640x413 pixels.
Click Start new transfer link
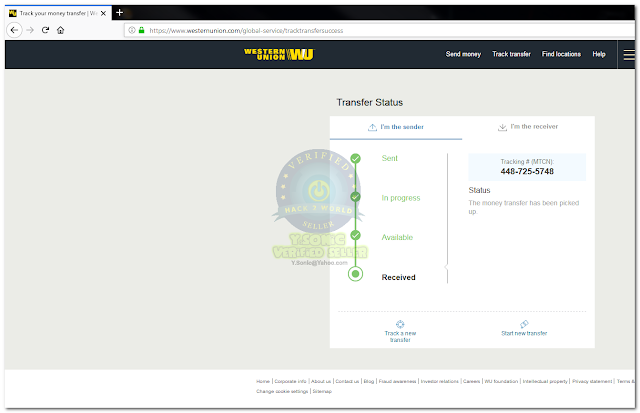(524, 333)
